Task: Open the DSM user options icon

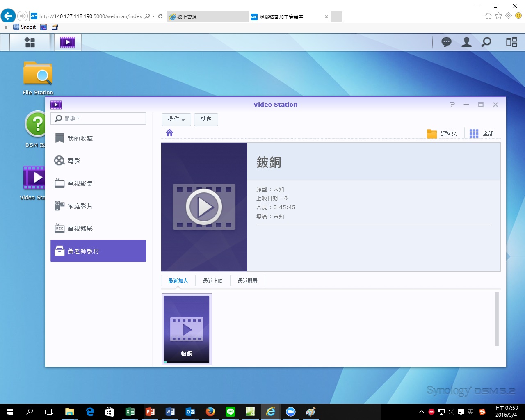Action: point(466,42)
